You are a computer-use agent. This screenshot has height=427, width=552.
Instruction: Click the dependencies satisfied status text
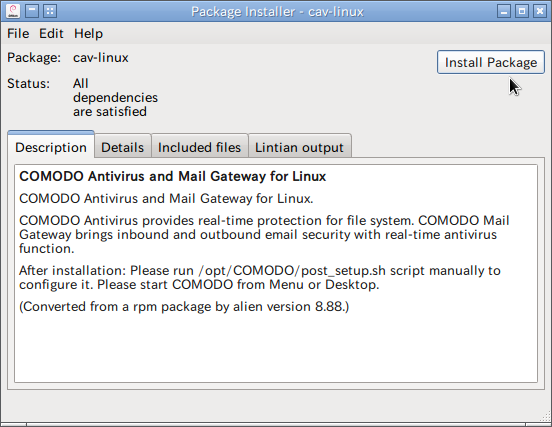point(115,98)
